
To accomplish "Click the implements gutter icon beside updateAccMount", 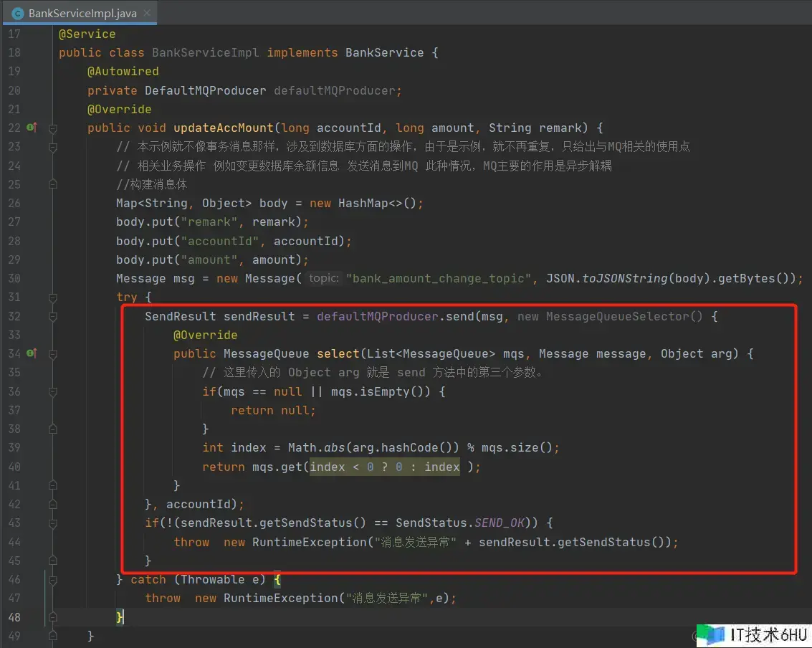I will click(x=32, y=128).
